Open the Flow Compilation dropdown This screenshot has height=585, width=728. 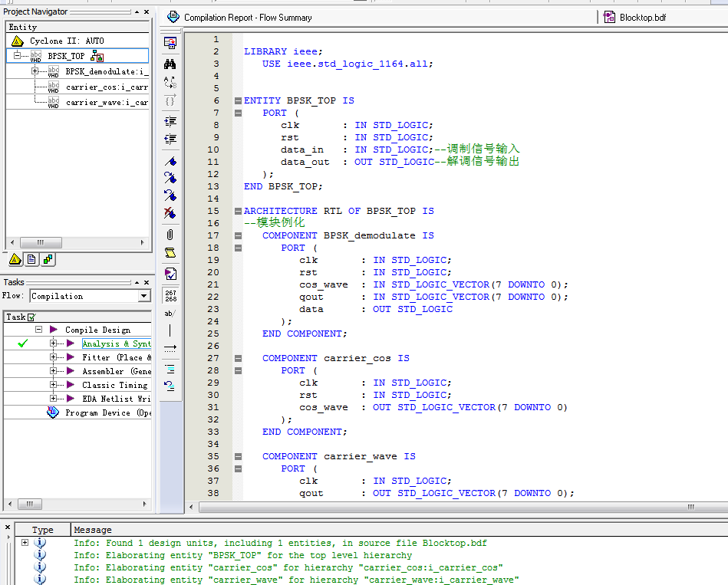pyautogui.click(x=144, y=296)
